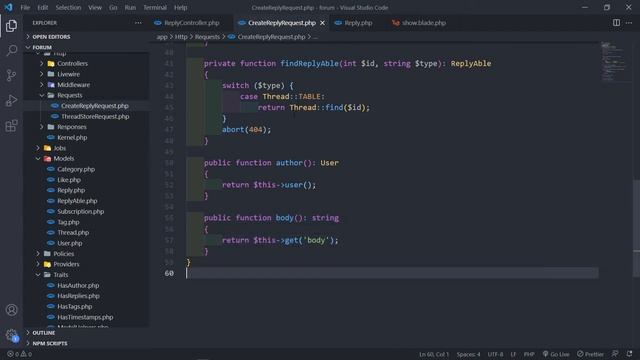This screenshot has width=640, height=360.
Task: Open HasAuthor.php trait file
Action: 78,286
